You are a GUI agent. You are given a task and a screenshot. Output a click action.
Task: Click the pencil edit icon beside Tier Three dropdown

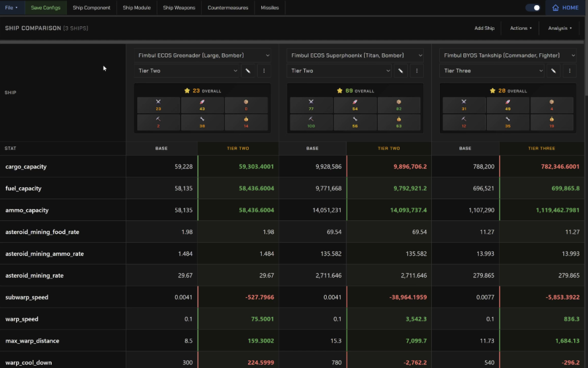554,71
